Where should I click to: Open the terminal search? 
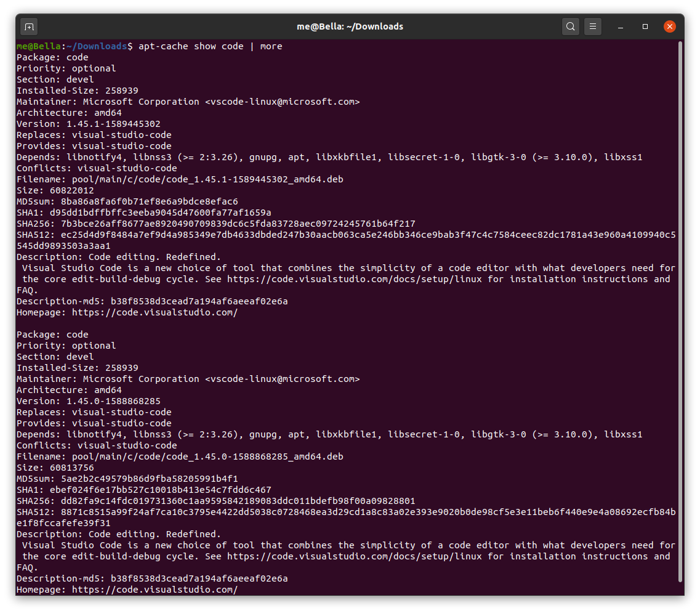tap(570, 27)
